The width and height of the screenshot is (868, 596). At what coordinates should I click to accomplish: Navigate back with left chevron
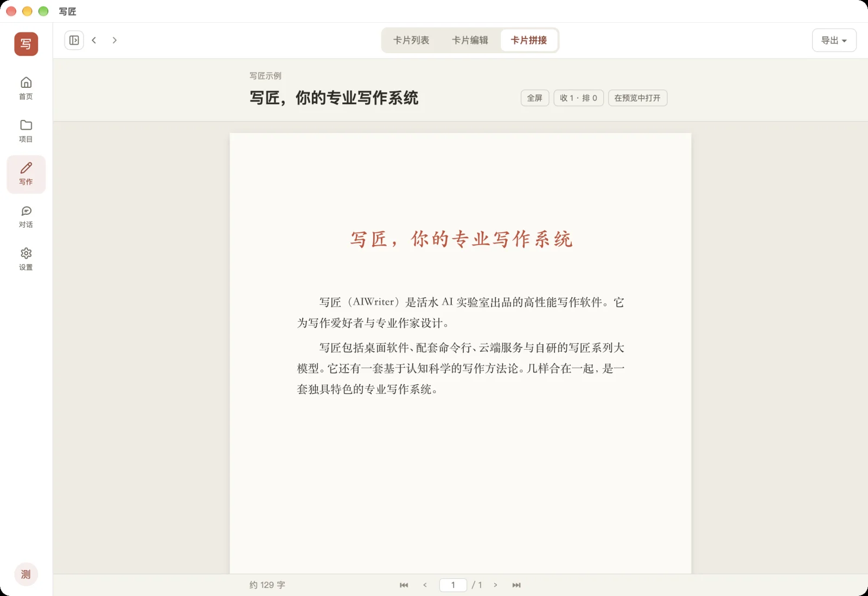[94, 40]
